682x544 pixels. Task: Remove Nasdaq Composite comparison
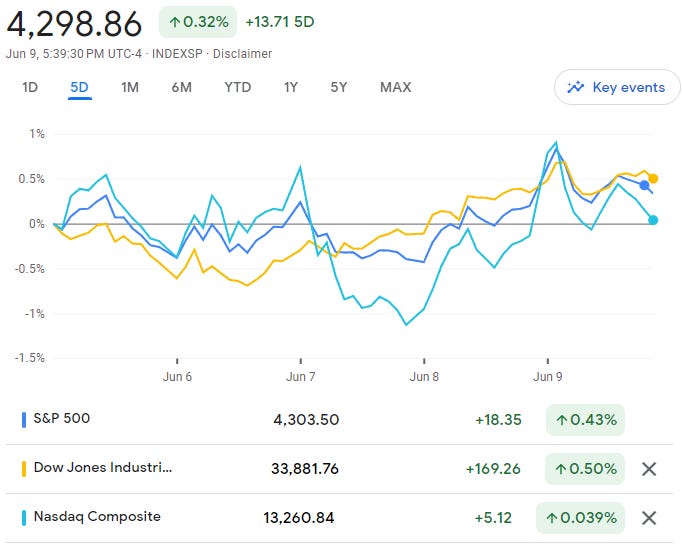[x=649, y=518]
